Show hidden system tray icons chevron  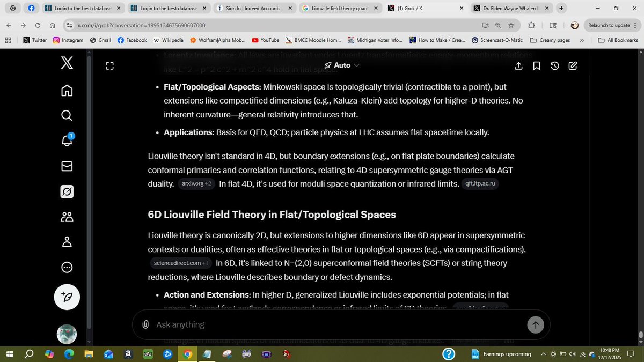544,354
